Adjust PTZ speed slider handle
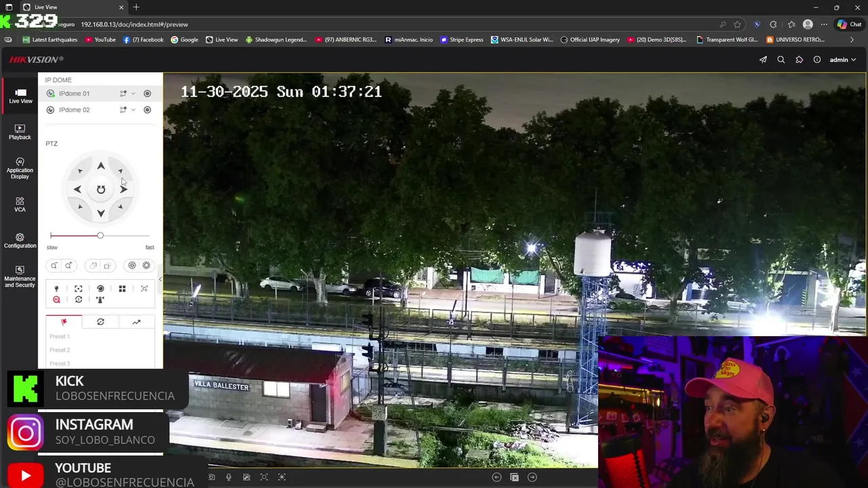Image resolution: width=868 pixels, height=488 pixels. (x=100, y=235)
